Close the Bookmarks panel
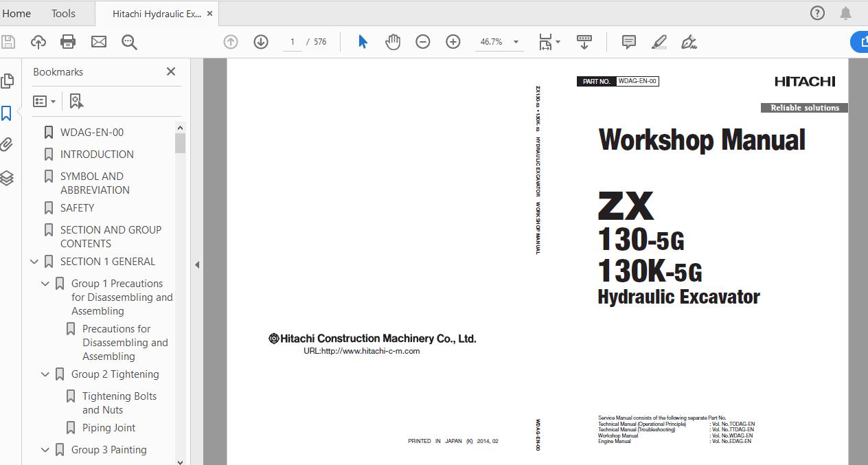Screen dimensions: 868x465 point(171,71)
